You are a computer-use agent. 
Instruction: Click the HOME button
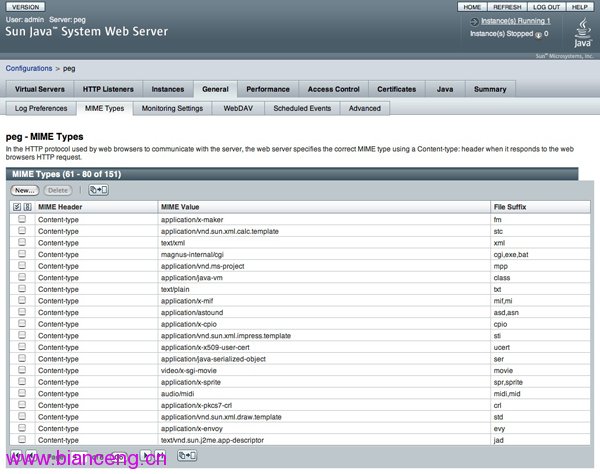tap(472, 7)
